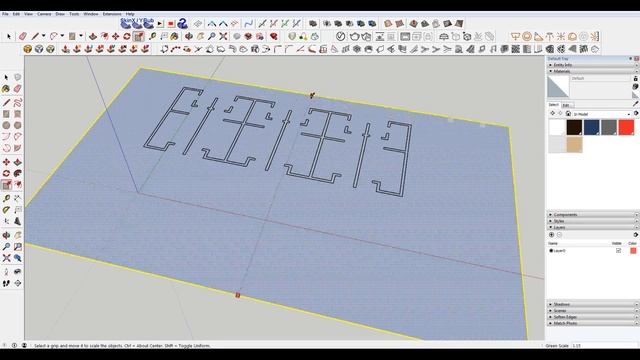Select the Offset tool in left palette
The image size is (640, 360).
(x=18, y=185)
